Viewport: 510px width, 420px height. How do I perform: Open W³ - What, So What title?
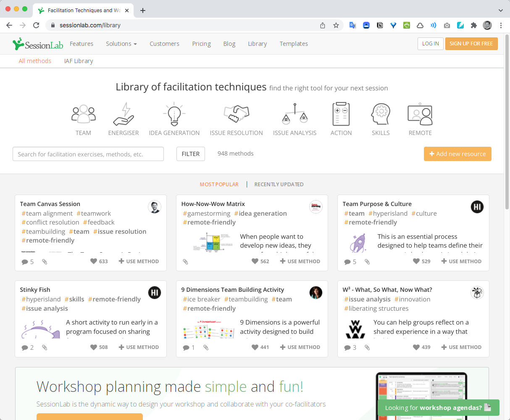point(387,290)
